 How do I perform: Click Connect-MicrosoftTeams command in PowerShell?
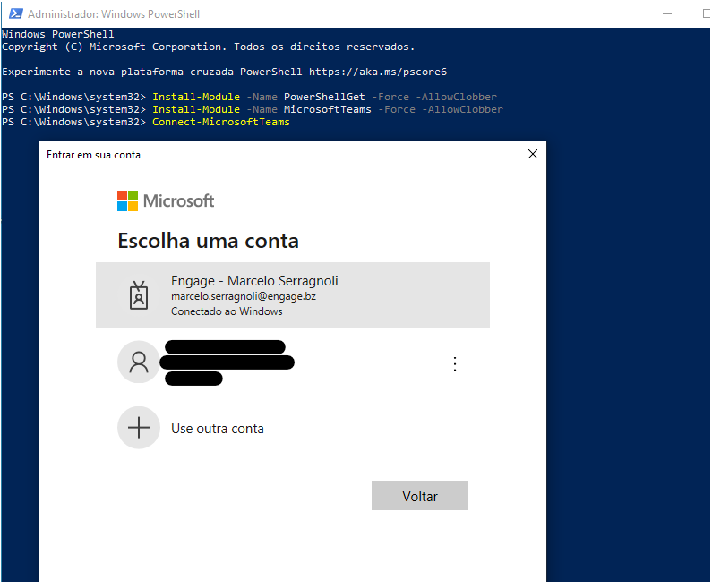coord(220,122)
